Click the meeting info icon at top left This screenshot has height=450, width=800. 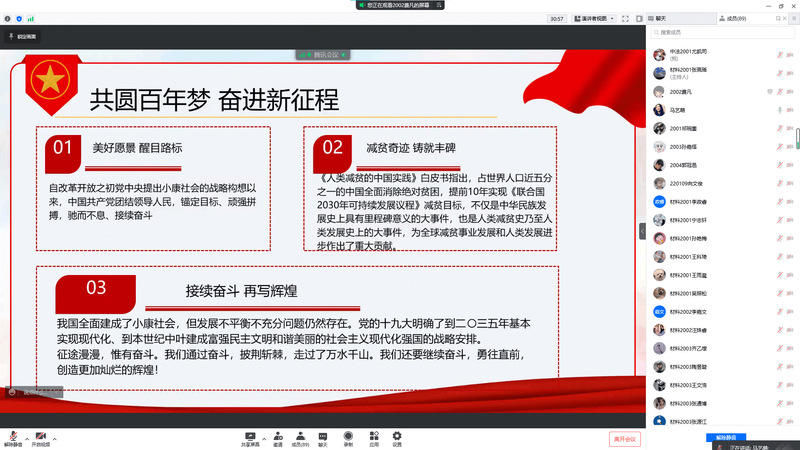[8, 18]
